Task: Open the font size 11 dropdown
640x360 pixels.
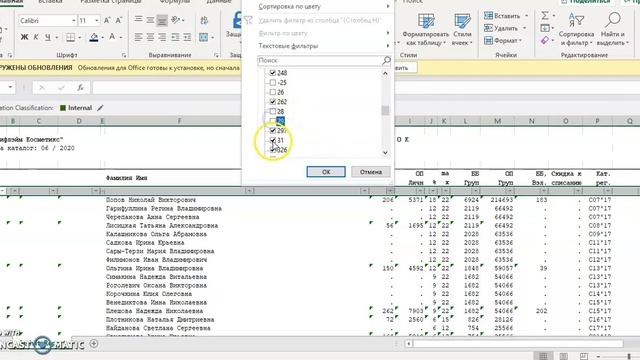Action: (97, 20)
